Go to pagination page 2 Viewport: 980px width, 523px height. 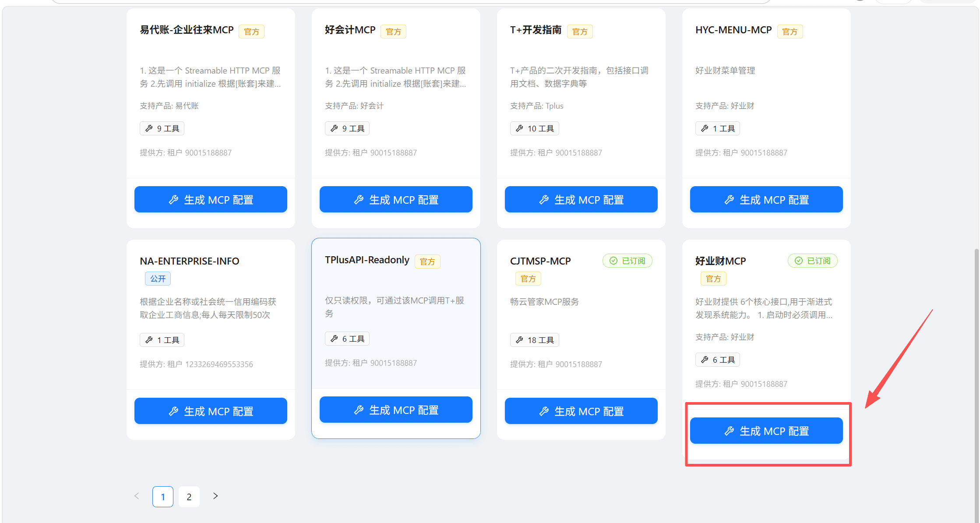coord(189,497)
